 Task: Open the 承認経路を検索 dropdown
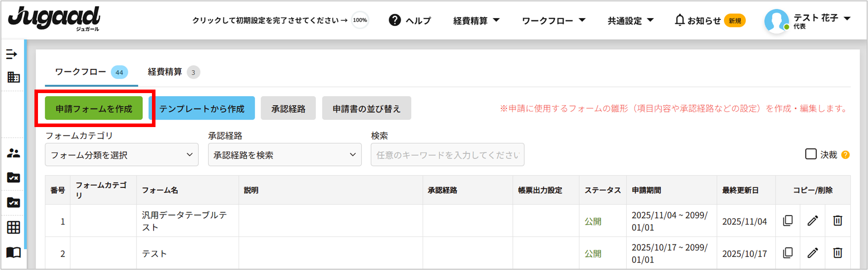(x=284, y=155)
